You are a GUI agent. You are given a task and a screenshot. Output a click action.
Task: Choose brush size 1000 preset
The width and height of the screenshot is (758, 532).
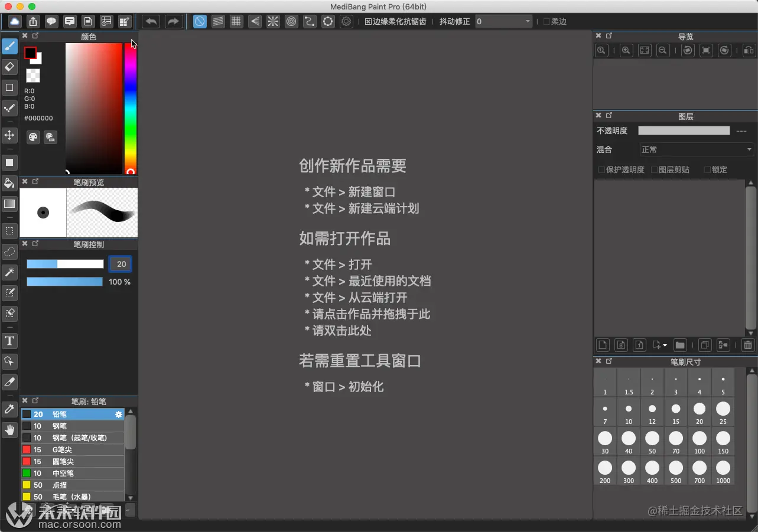(723, 471)
